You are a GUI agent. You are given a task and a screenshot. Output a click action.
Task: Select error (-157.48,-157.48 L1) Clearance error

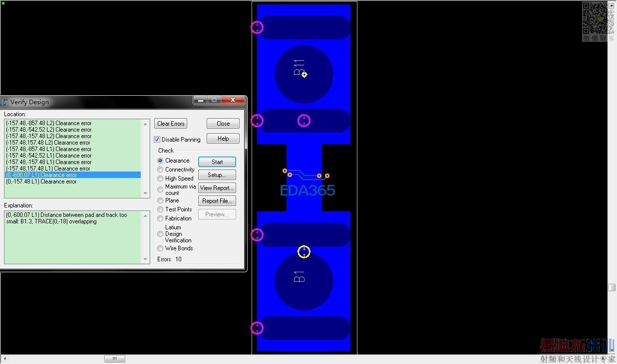[73, 162]
